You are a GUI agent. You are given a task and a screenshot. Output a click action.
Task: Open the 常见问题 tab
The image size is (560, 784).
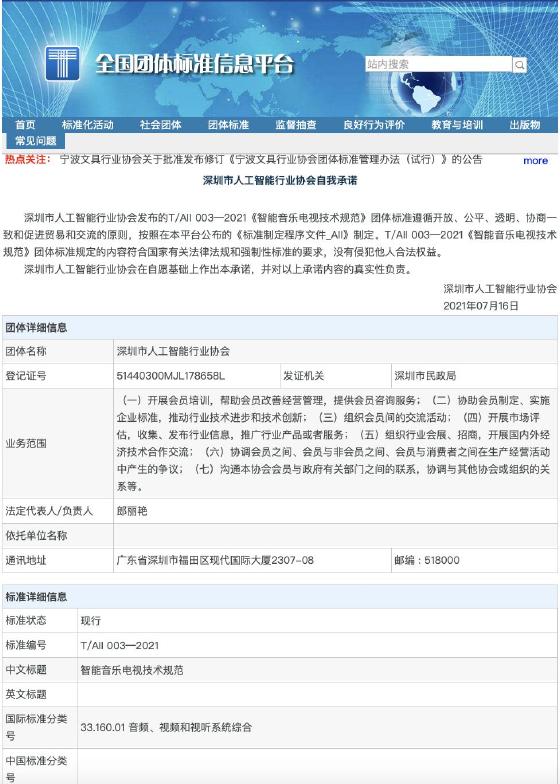click(x=36, y=141)
